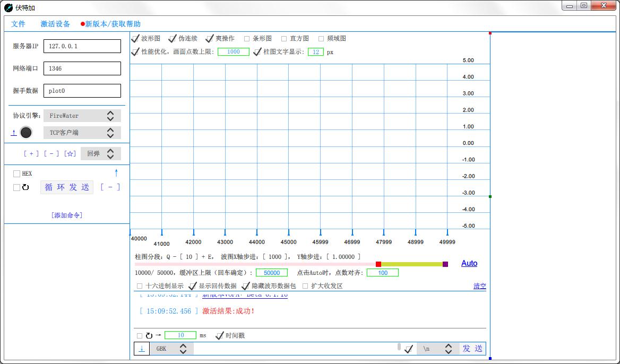Click the [ - ] control beside [ + ]

(x=51, y=154)
